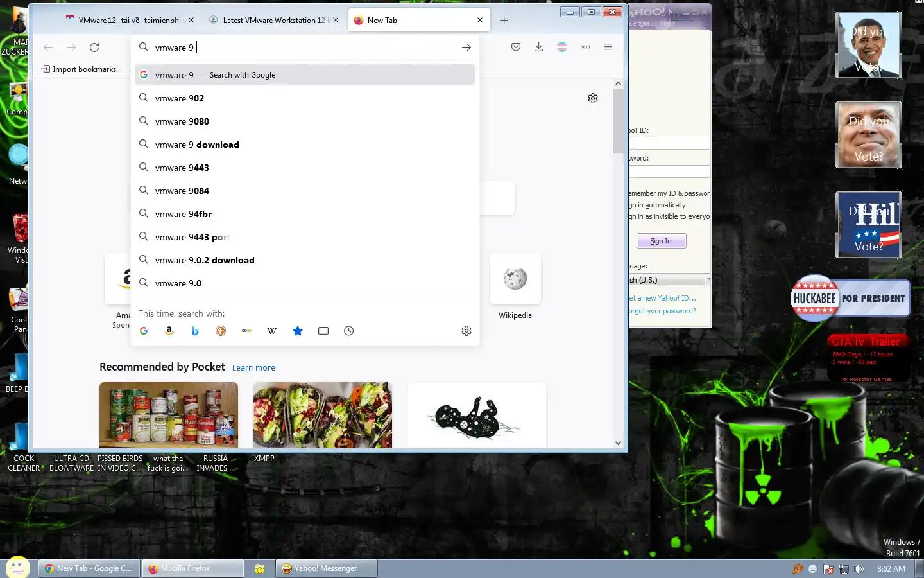Search with the Wikipedia W engine icon

pyautogui.click(x=272, y=331)
